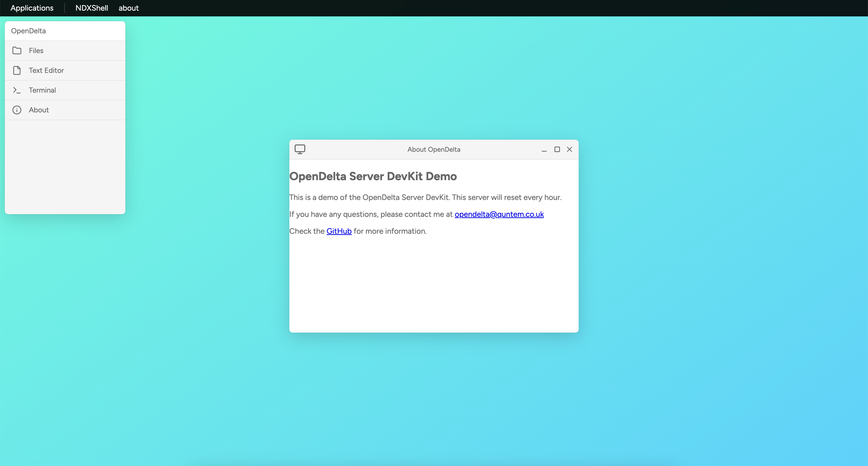Open About from the OpenDelta menu

tap(65, 110)
